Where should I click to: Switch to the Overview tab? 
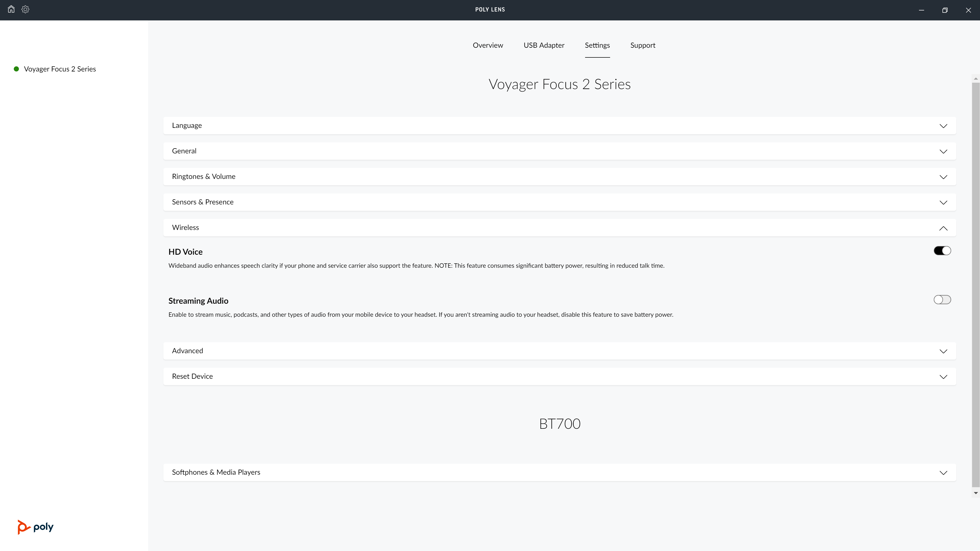(x=488, y=45)
